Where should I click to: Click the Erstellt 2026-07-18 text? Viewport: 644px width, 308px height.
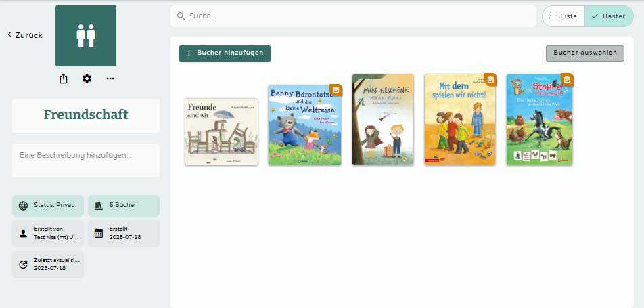pyautogui.click(x=125, y=233)
